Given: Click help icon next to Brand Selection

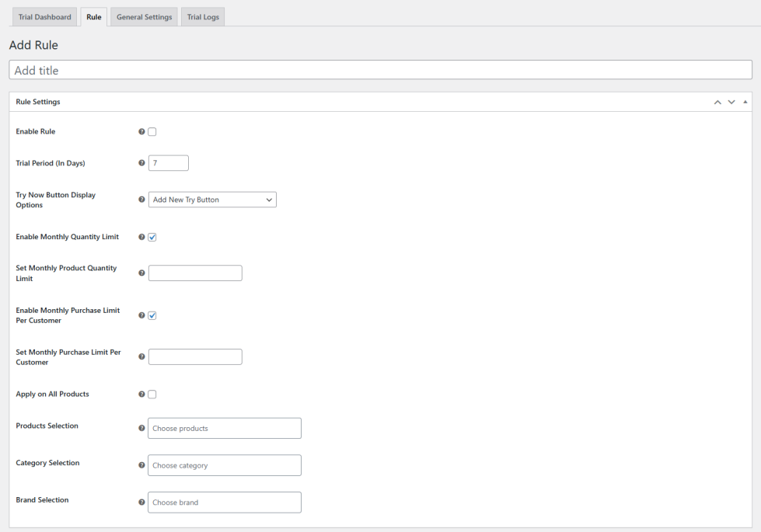Looking at the screenshot, I should 141,502.
